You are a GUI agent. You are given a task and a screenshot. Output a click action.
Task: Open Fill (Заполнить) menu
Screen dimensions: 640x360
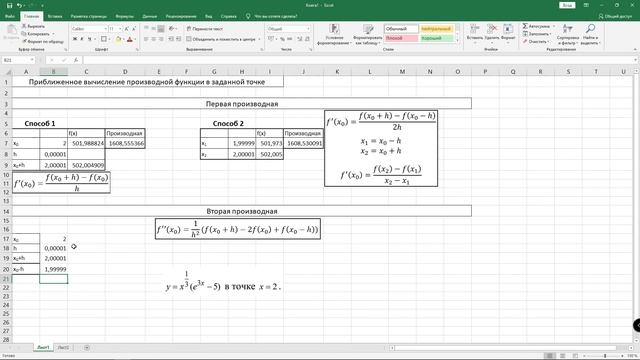click(x=536, y=34)
